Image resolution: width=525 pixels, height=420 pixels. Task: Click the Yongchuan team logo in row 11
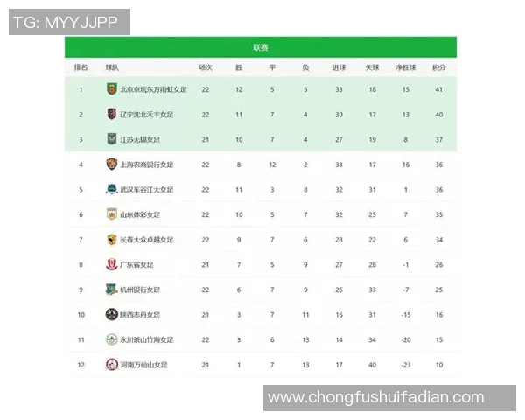click(111, 339)
